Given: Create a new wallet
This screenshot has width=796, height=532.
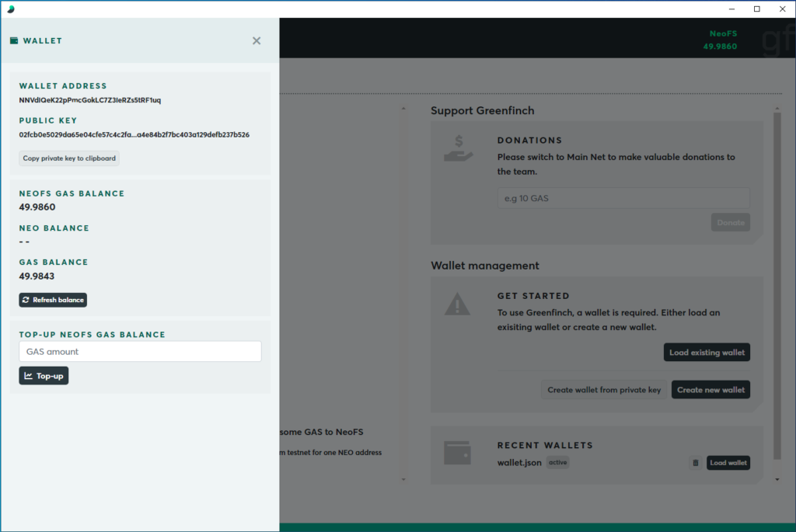Looking at the screenshot, I should coord(710,390).
